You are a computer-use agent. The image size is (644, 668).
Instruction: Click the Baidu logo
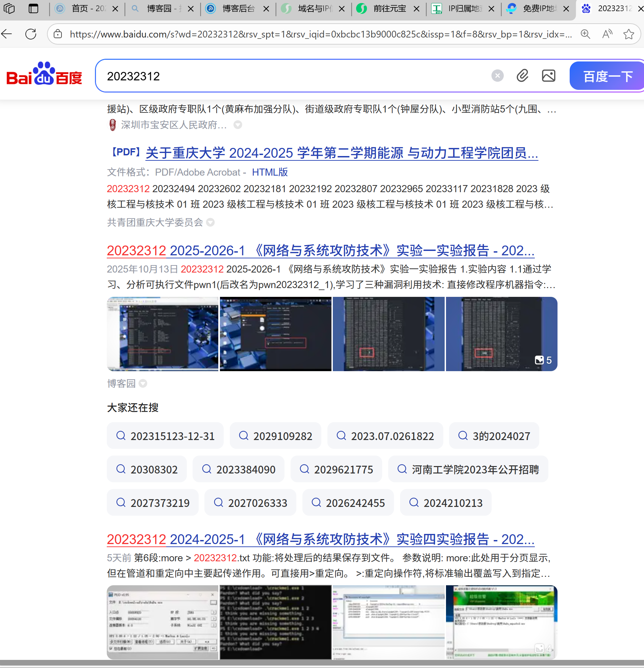(x=44, y=74)
